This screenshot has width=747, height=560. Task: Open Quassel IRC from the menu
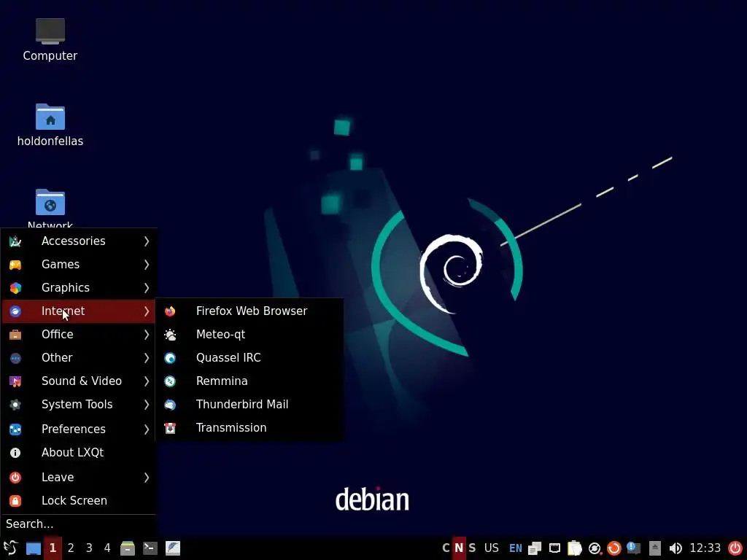(x=249, y=357)
